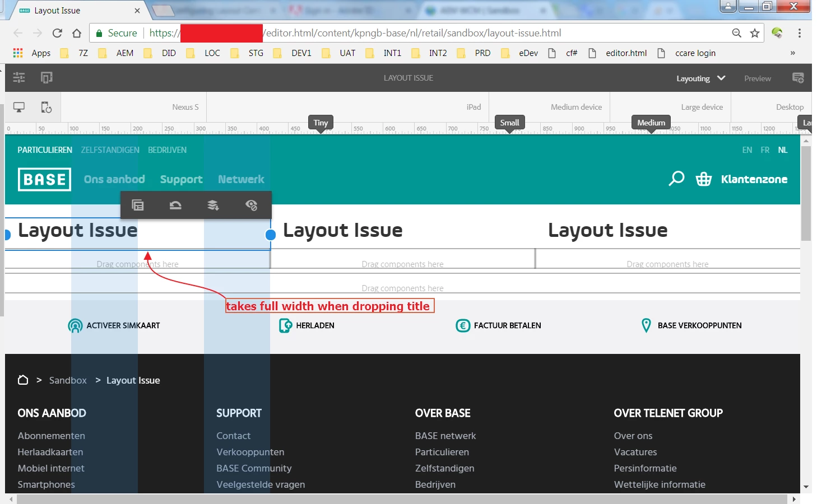The image size is (817, 504).
Task: Click the BASE VERKOOPPUNTEN link
Action: click(x=691, y=325)
